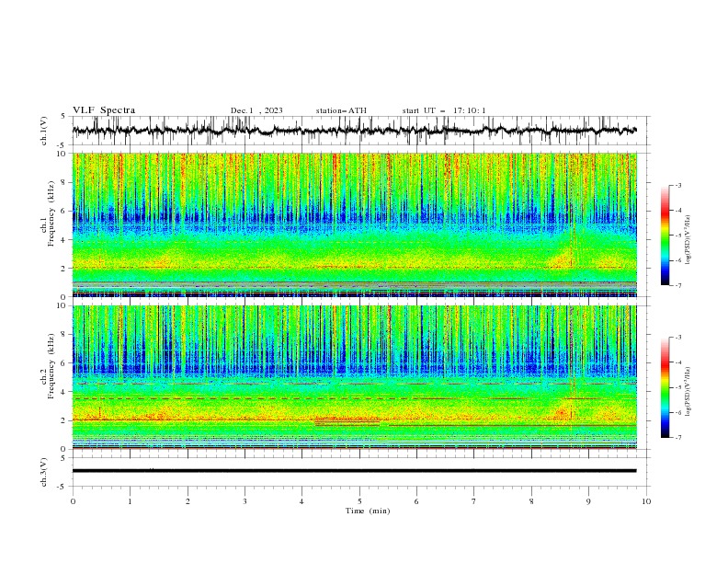Screen dimensions: 728x563
Task: Click the "station=ATH" label
Action: (341, 110)
